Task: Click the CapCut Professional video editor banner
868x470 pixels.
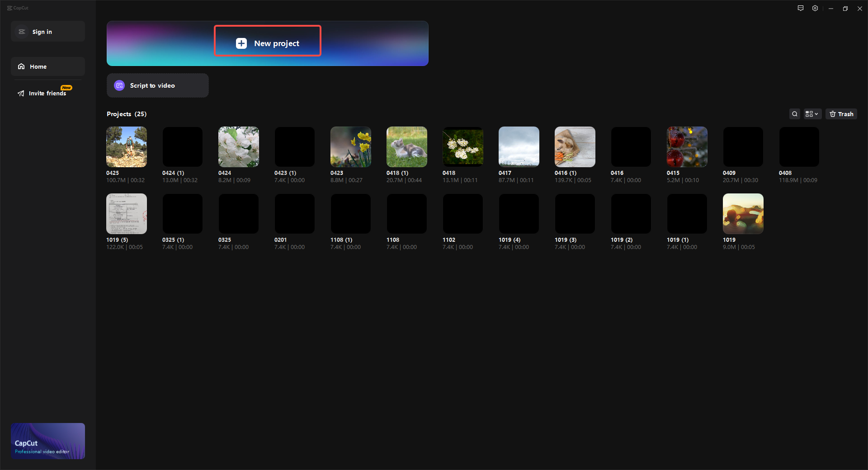Action: tap(48, 441)
